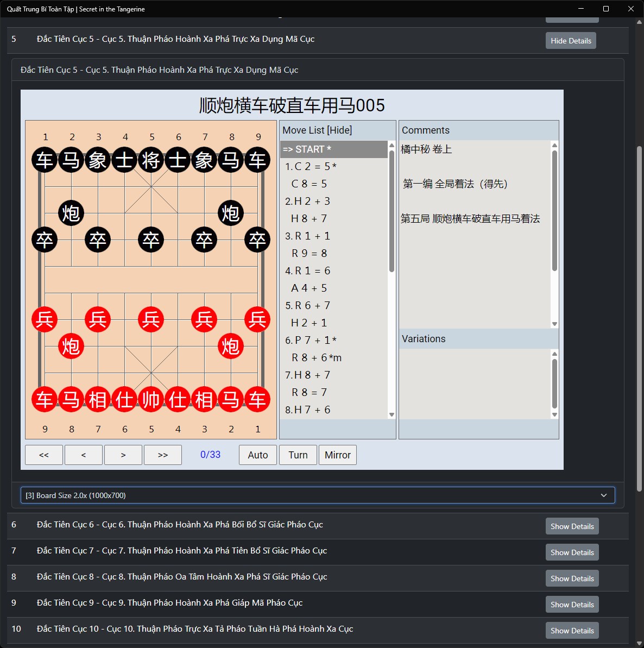Image resolution: width=644 pixels, height=648 pixels.
Task: Click black horse 马 on file 2
Action: pyautogui.click(x=72, y=160)
